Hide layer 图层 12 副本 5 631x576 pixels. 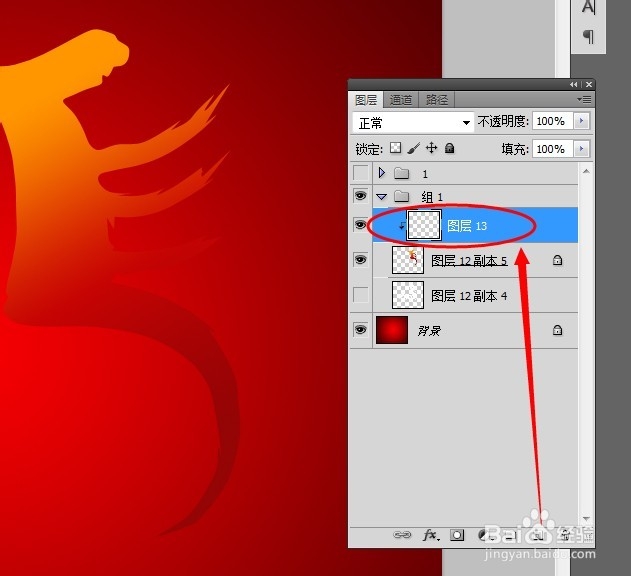(361, 260)
